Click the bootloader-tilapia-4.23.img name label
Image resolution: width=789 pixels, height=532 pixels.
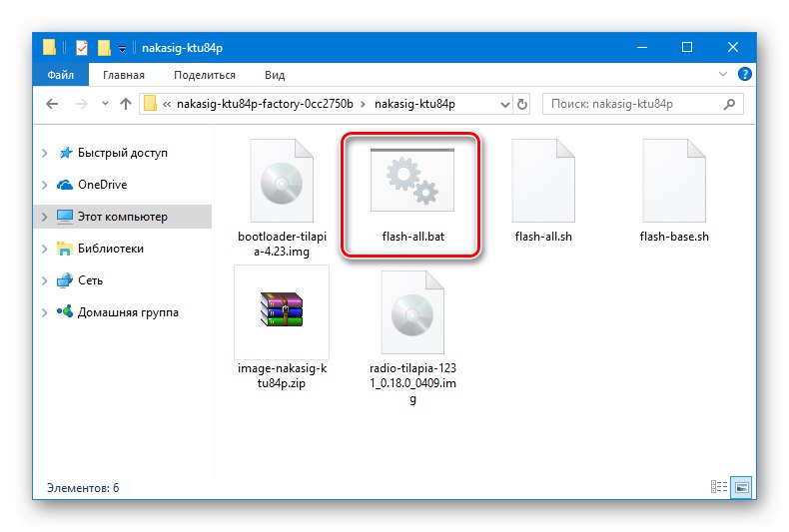click(x=282, y=244)
